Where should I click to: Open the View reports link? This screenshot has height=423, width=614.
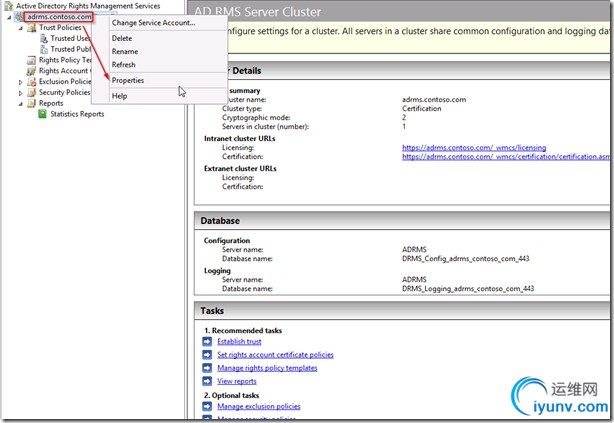tap(237, 381)
